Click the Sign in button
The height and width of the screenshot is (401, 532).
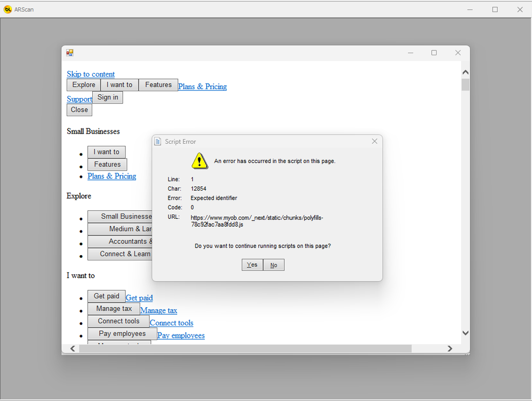108,97
